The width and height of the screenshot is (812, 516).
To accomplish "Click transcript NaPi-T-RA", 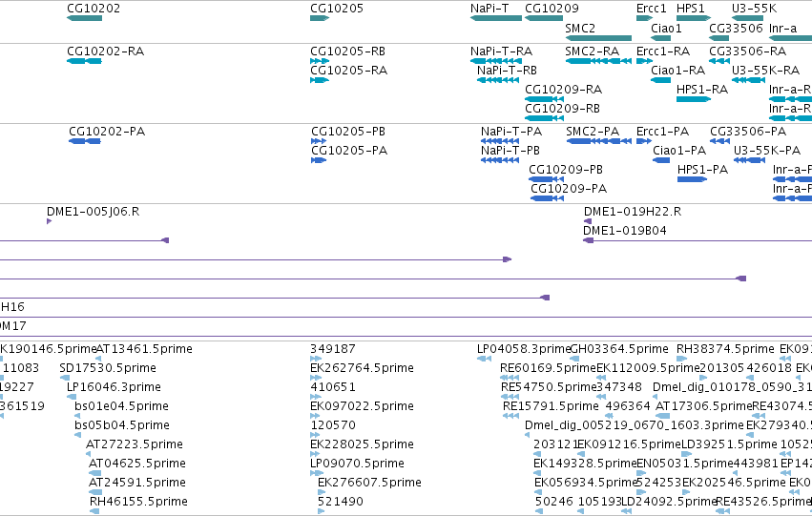I will click(x=496, y=61).
